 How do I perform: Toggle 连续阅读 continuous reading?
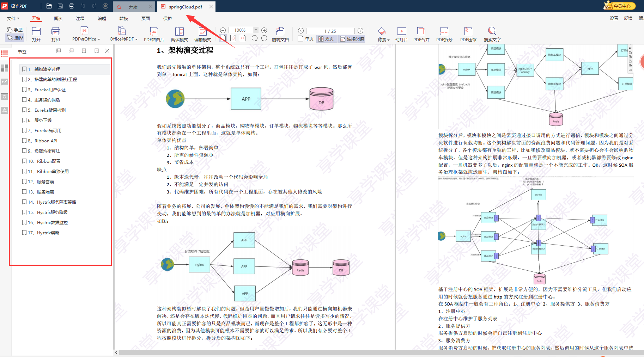pyautogui.click(x=352, y=39)
